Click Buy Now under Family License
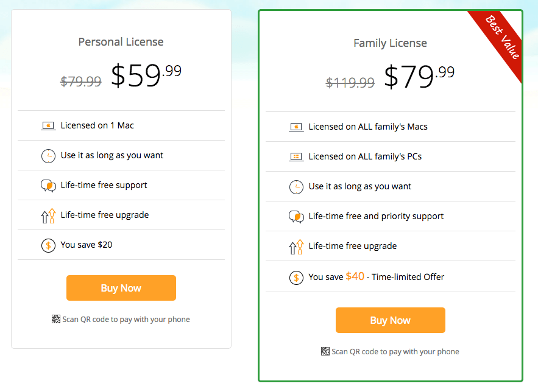538x392 pixels. (391, 320)
